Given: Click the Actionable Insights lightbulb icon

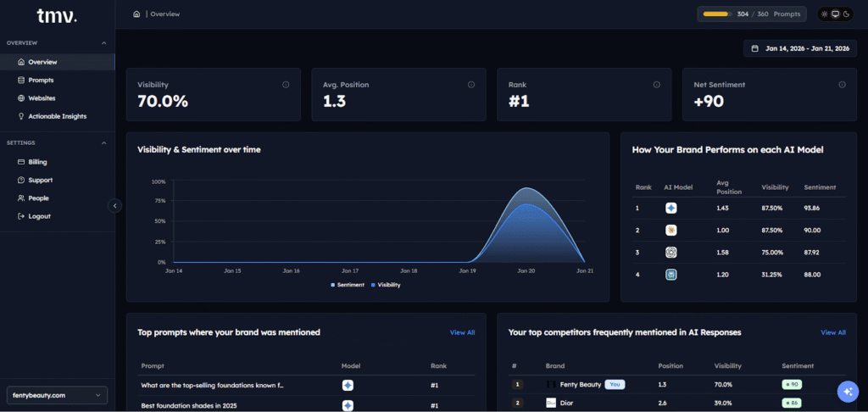Looking at the screenshot, I should coord(21,116).
